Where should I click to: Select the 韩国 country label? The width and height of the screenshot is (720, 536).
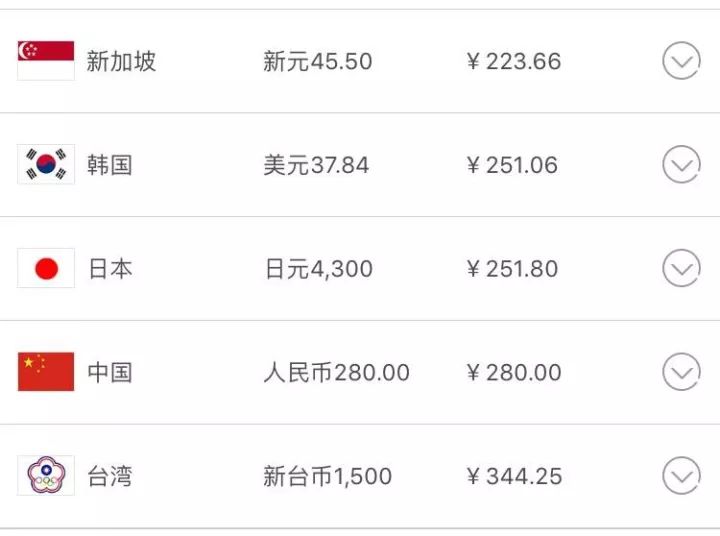(109, 165)
